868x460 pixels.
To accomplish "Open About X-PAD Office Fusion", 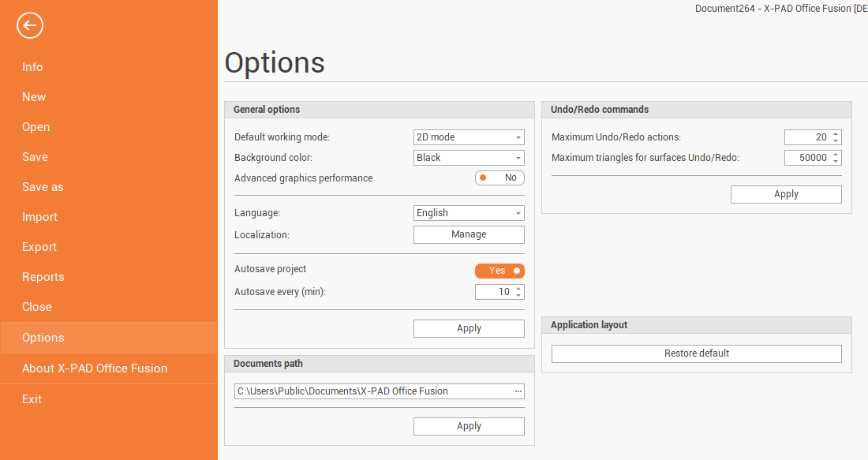I will [95, 368].
